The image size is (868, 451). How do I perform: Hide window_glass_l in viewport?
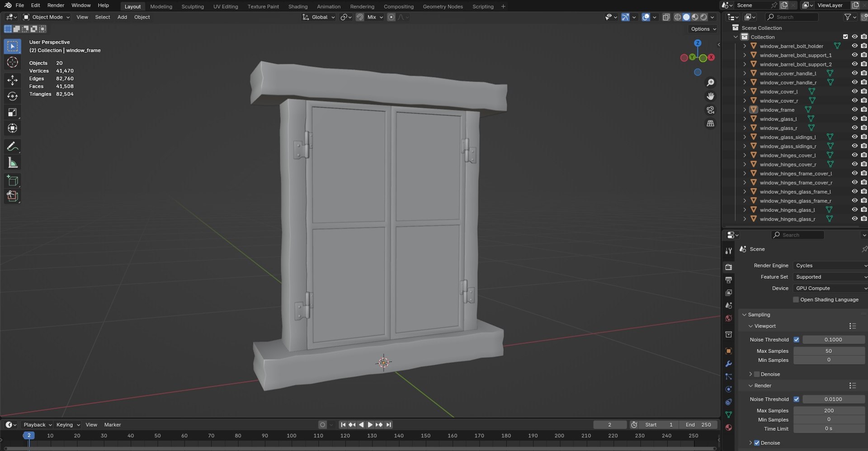[x=854, y=119]
